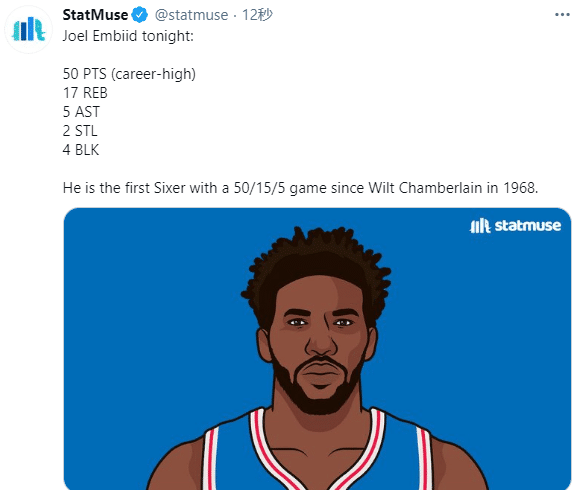Click the statmuse watermark logo in image
Image resolution: width=576 pixels, height=490 pixels.
(x=515, y=226)
